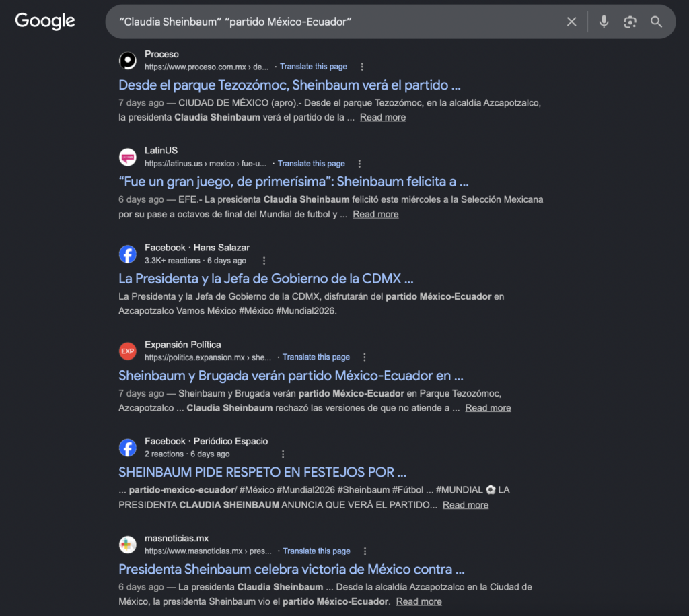Click the latinus.us URL breadcrumb

pyautogui.click(x=205, y=164)
